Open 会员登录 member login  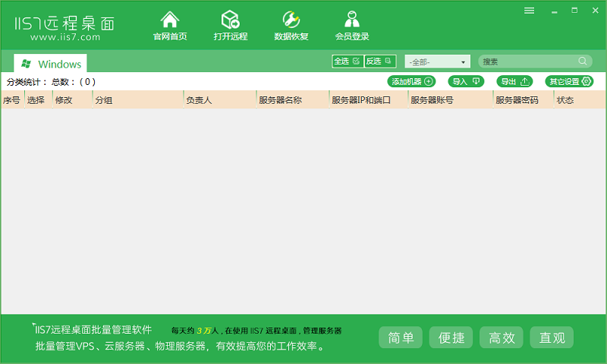(352, 26)
